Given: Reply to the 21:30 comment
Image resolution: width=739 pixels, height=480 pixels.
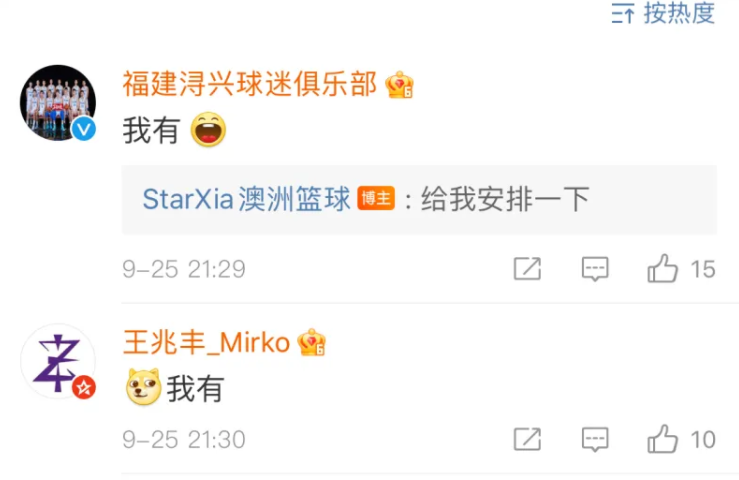Looking at the screenshot, I should pyautogui.click(x=595, y=439).
